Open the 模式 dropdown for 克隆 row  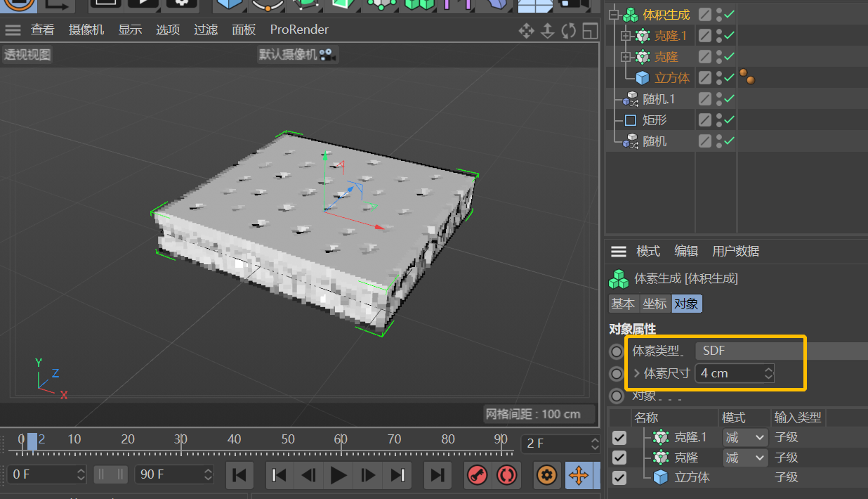tap(744, 458)
